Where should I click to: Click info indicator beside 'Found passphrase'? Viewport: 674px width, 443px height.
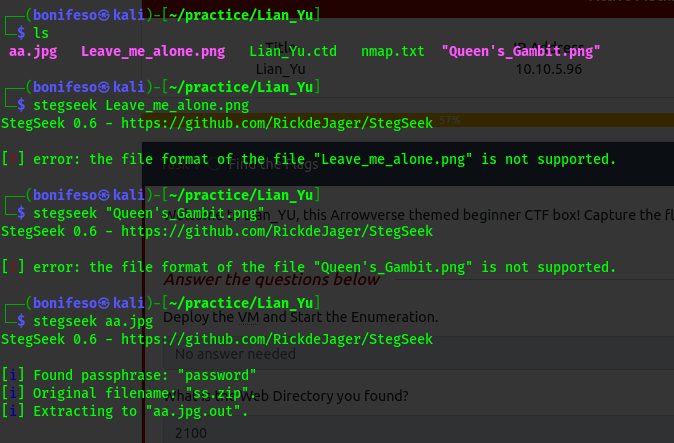10,375
